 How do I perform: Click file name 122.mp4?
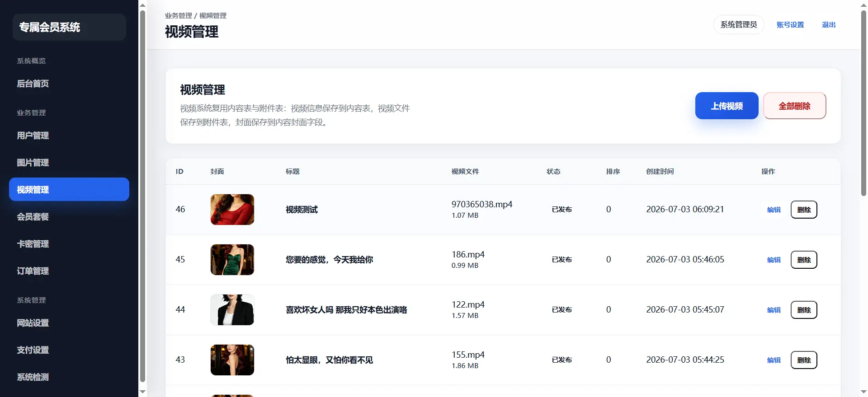click(x=468, y=304)
